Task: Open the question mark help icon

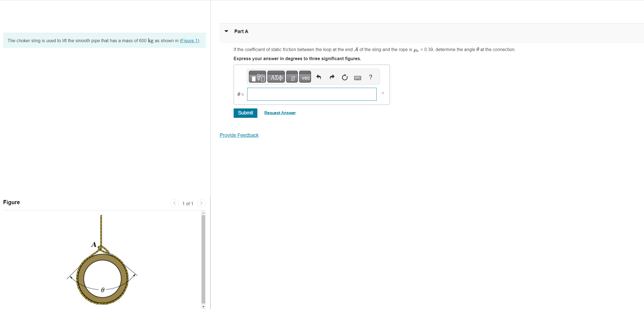Action: tap(371, 77)
